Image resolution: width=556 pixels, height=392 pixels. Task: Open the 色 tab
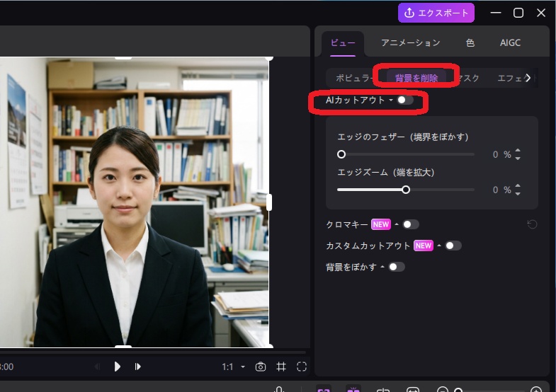point(470,43)
